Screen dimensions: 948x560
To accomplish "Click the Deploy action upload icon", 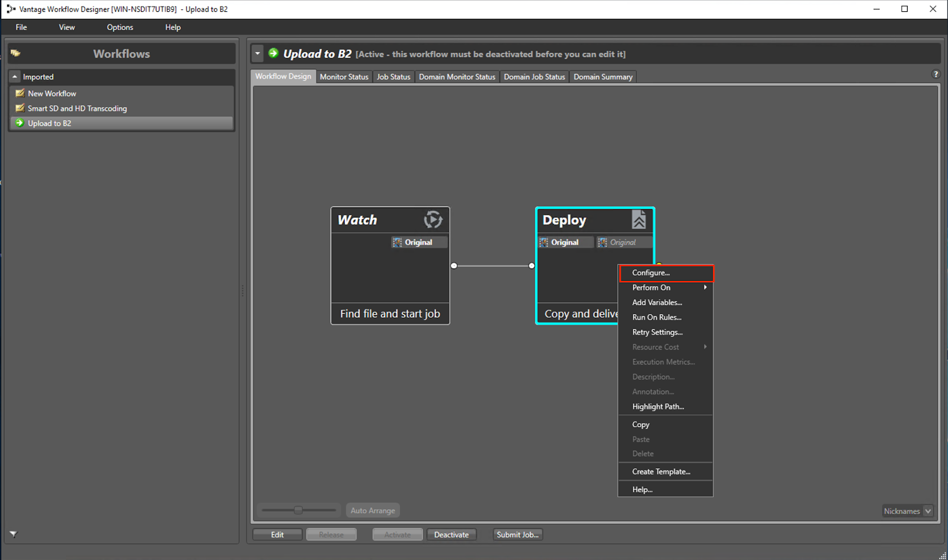I will pyautogui.click(x=639, y=220).
